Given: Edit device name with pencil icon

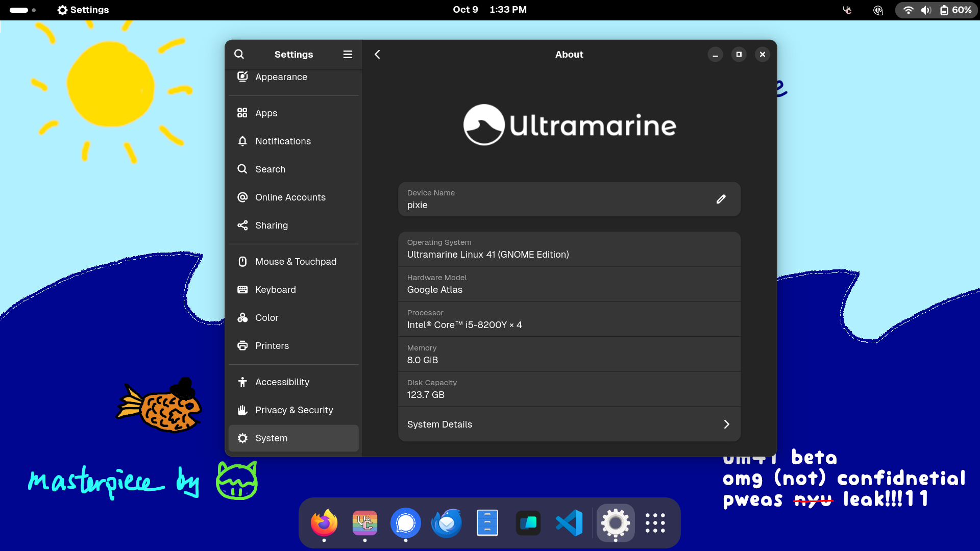Looking at the screenshot, I should 721,199.
